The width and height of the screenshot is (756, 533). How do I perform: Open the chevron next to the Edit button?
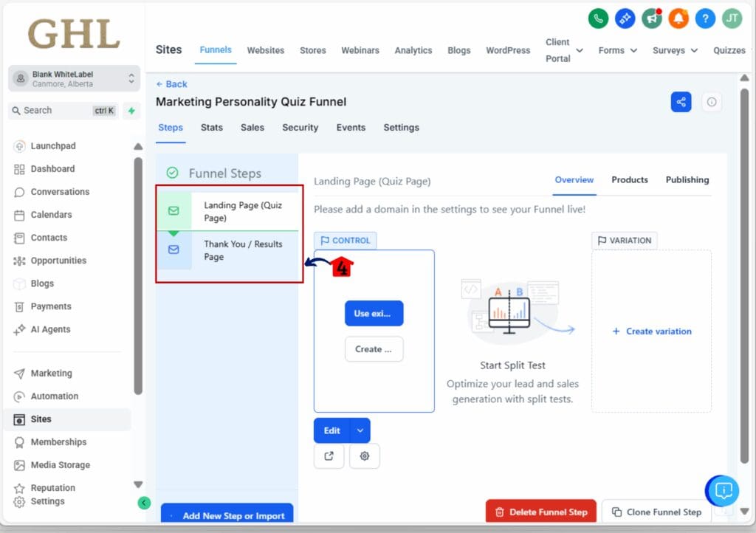[x=360, y=430]
